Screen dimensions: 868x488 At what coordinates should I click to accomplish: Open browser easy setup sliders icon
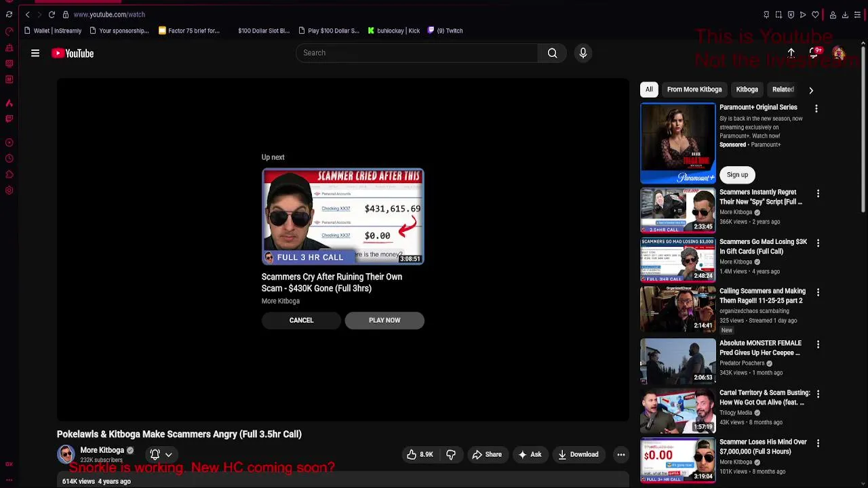click(857, 14)
